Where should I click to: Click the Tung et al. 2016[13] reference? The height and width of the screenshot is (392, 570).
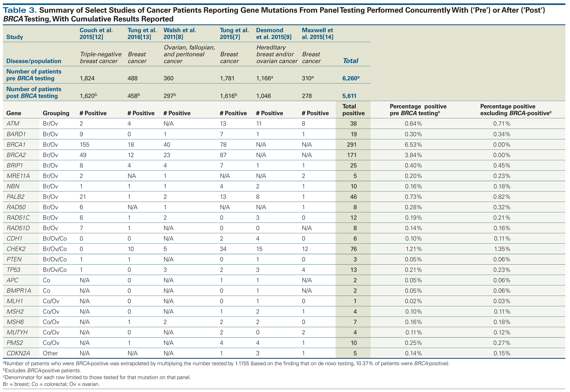tap(142, 33)
